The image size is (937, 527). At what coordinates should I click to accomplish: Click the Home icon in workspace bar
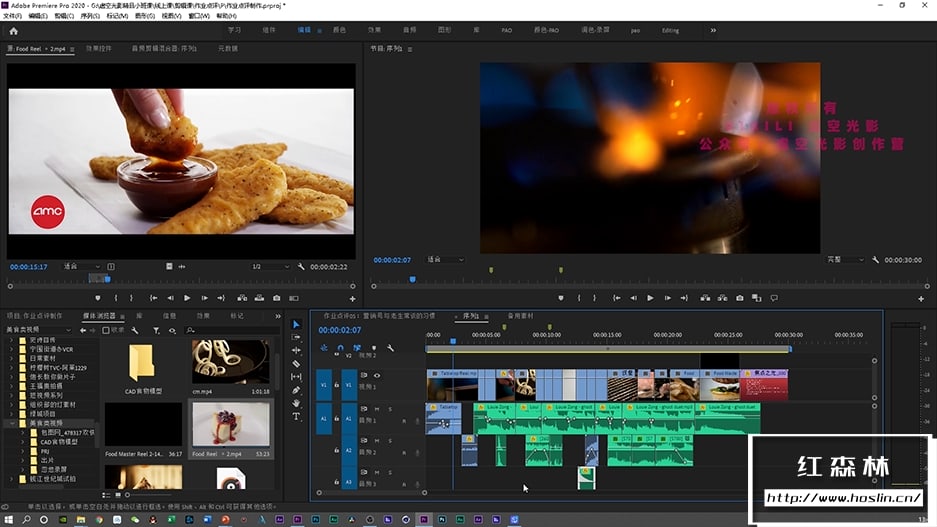point(14,31)
